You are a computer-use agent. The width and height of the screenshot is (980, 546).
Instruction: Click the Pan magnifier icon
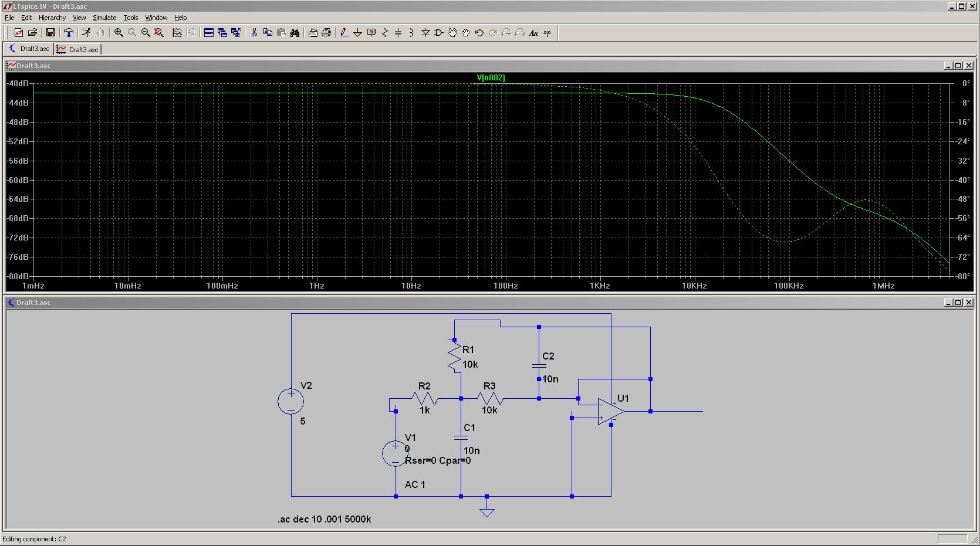tap(132, 33)
